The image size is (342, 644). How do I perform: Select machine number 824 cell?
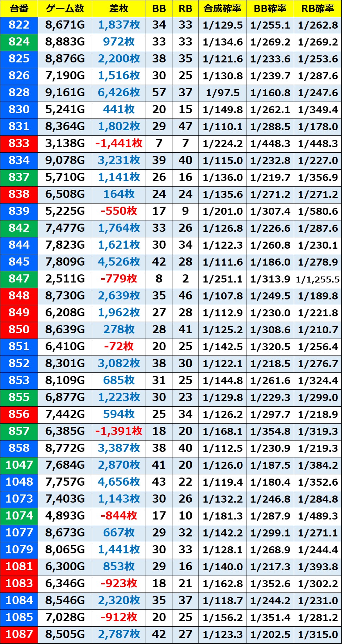coord(19,42)
